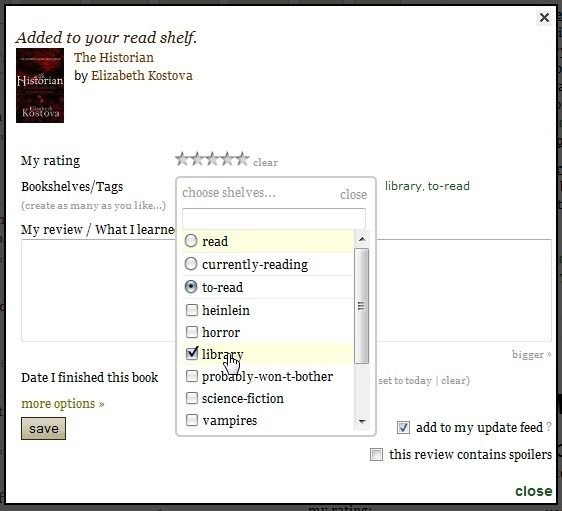The width and height of the screenshot is (562, 511).
Task: Click the update feed help question mark
Action: 548,427
